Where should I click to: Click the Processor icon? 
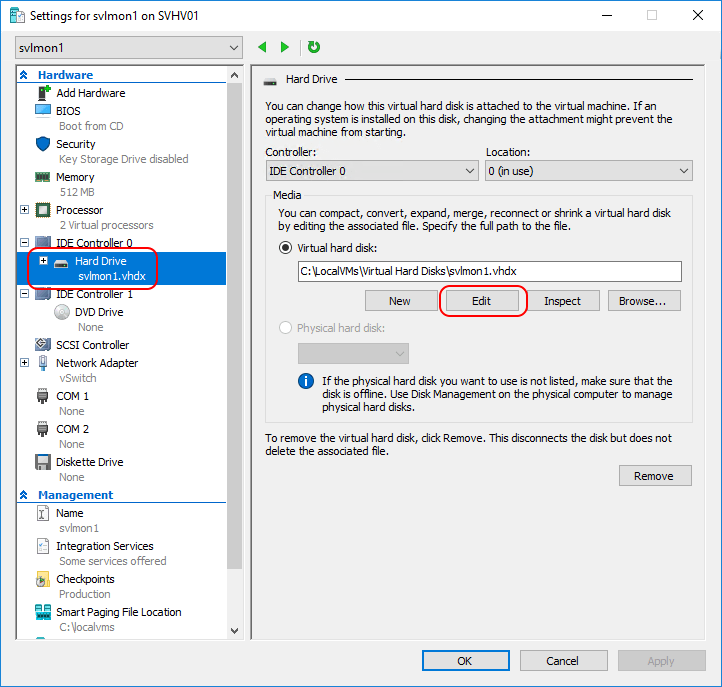tap(43, 210)
